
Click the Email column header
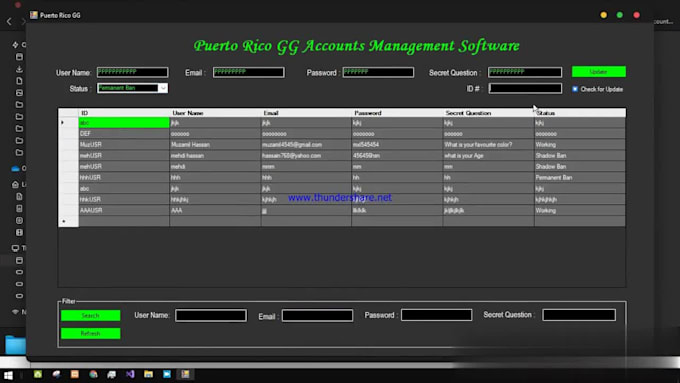pos(306,113)
